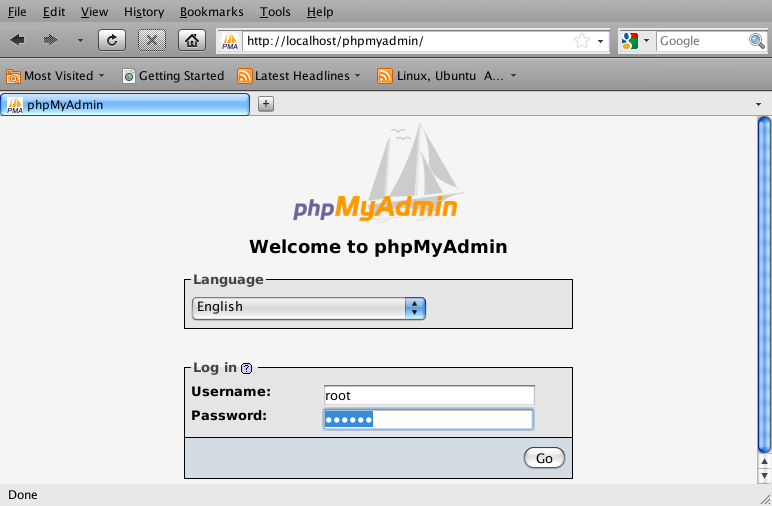The height and width of the screenshot is (506, 772).
Task: Click the 'Welcome to phpMyAdmin' heading
Action: [x=378, y=247]
